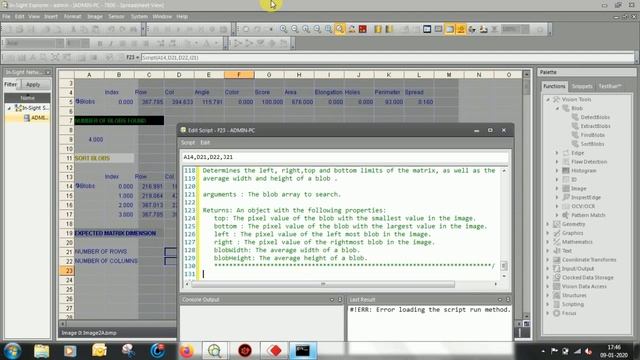Click the red diamond taskbar application icon
The image size is (640, 360).
274,351
